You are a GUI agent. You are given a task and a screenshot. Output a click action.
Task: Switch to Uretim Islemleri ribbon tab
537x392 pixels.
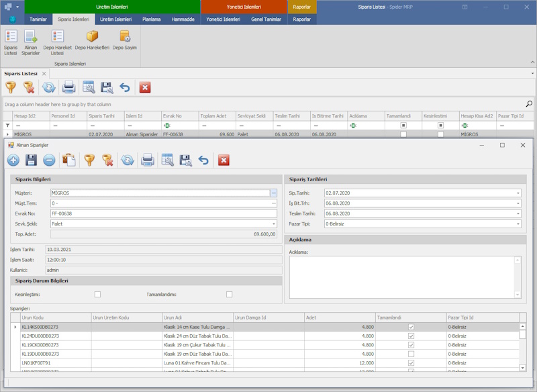pos(115,19)
